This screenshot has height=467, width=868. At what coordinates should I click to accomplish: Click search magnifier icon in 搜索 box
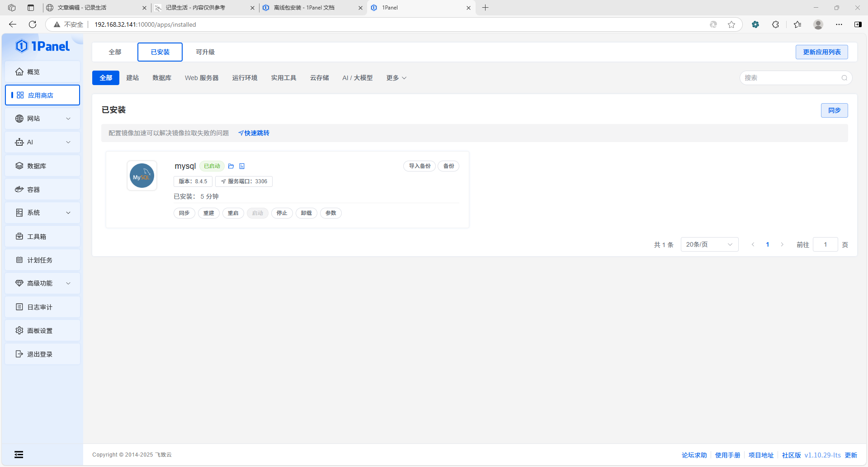(844, 78)
